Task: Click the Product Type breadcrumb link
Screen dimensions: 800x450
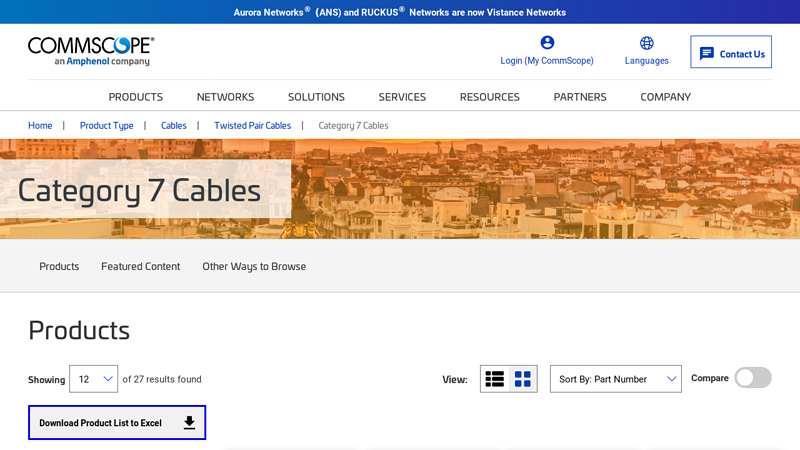Action: point(107,126)
